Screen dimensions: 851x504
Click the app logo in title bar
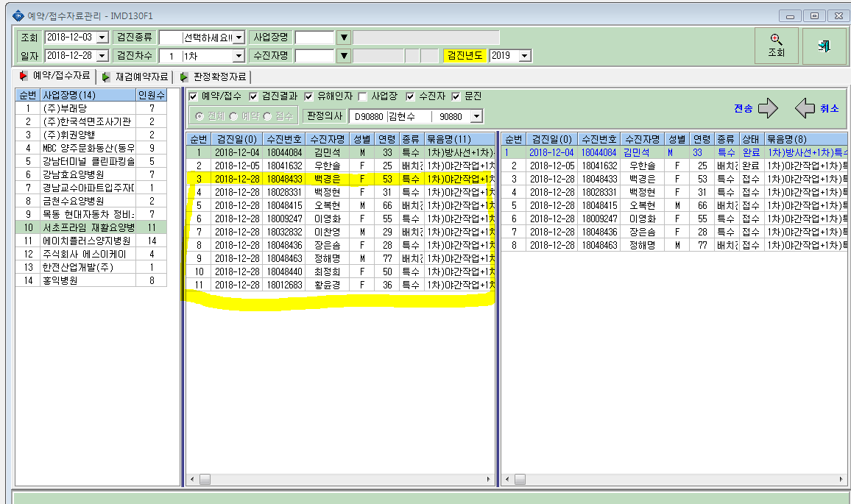18,15
